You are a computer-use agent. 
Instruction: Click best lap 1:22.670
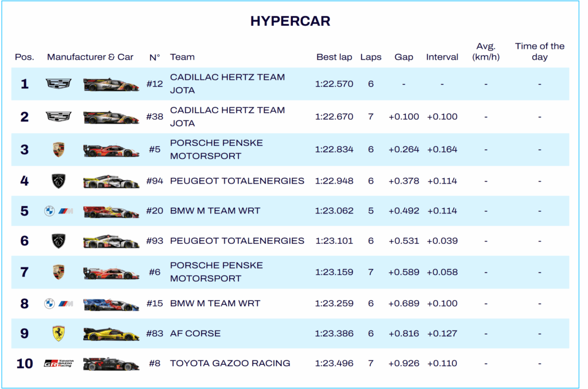click(x=334, y=116)
